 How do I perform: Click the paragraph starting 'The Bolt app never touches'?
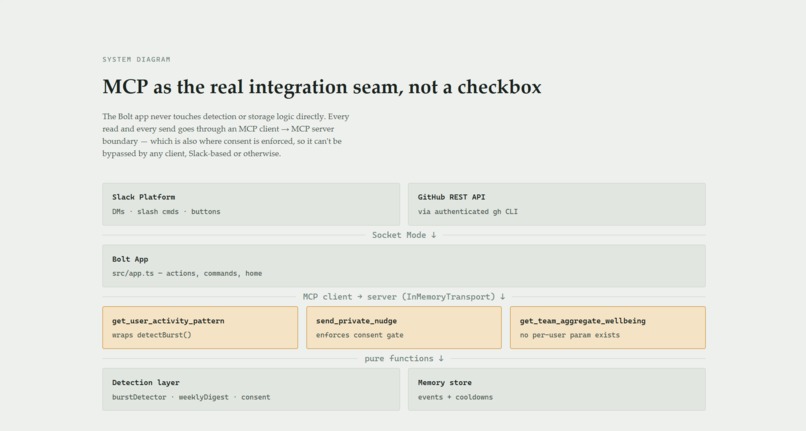click(226, 135)
